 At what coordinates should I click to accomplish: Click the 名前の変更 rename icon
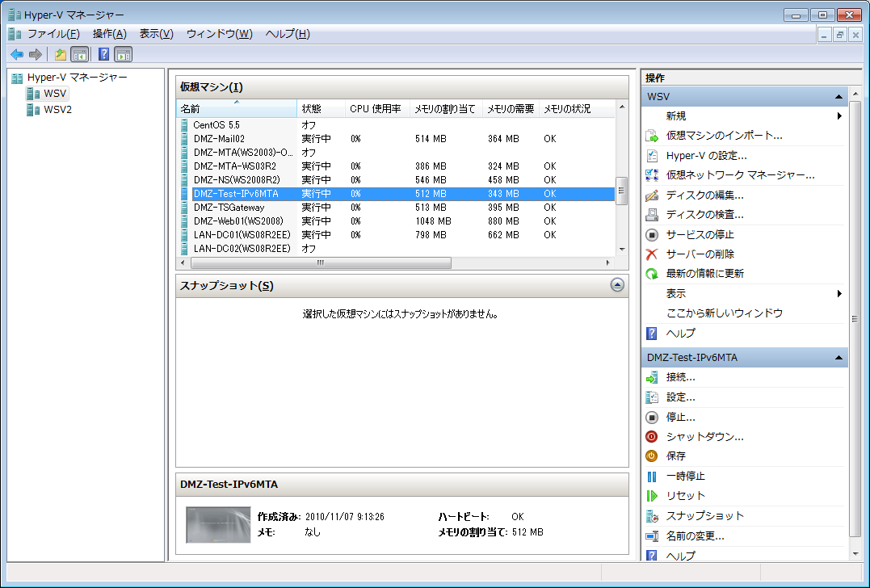pyautogui.click(x=652, y=535)
